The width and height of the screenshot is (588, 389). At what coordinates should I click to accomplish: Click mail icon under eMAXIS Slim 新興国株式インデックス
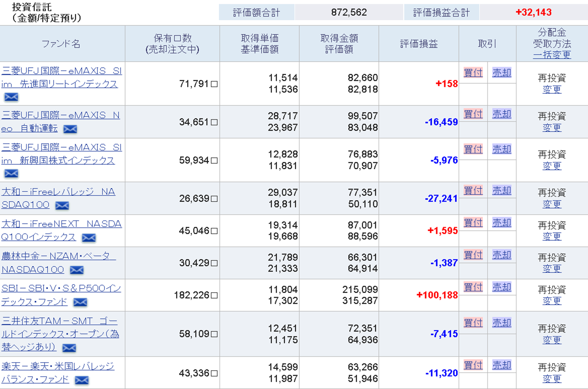pyautogui.click(x=11, y=174)
